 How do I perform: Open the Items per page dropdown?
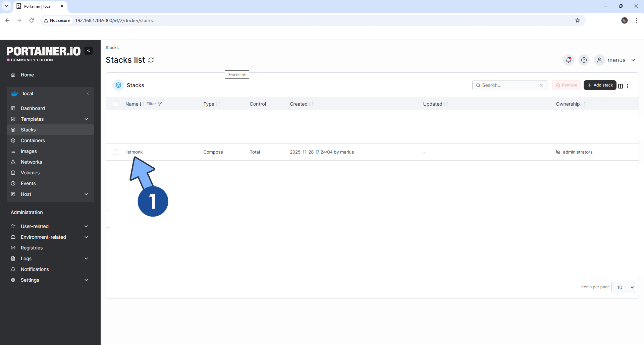pyautogui.click(x=623, y=287)
